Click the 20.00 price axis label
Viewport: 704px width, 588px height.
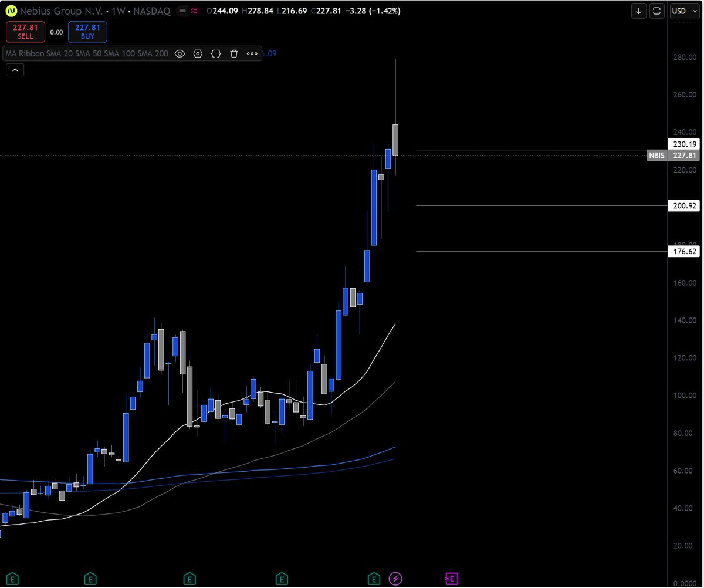[x=684, y=546]
